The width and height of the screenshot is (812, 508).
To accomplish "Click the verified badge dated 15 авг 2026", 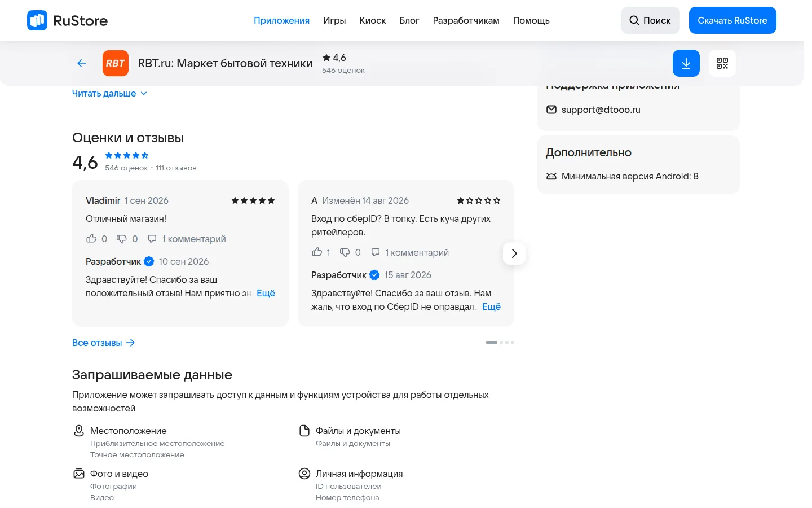I will (x=374, y=275).
